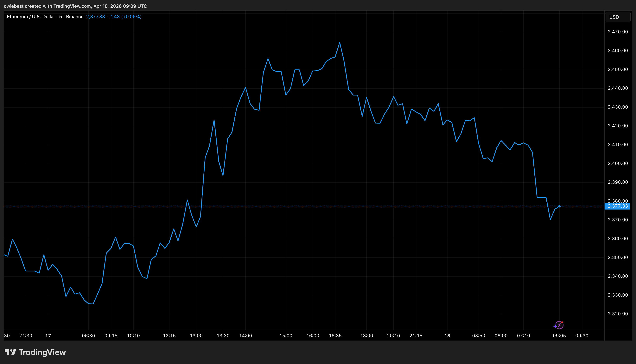Click the highlighted 2,377.33 price label
Image resolution: width=636 pixels, height=364 pixels.
(x=617, y=206)
